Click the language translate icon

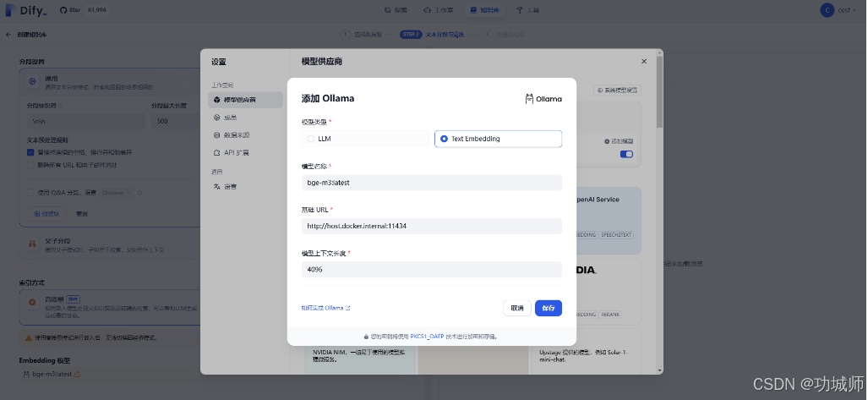[217, 187]
